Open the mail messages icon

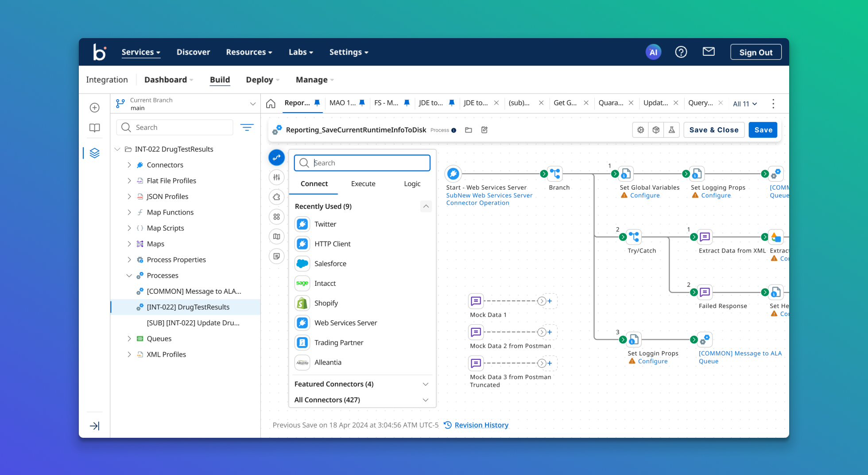pyautogui.click(x=709, y=52)
